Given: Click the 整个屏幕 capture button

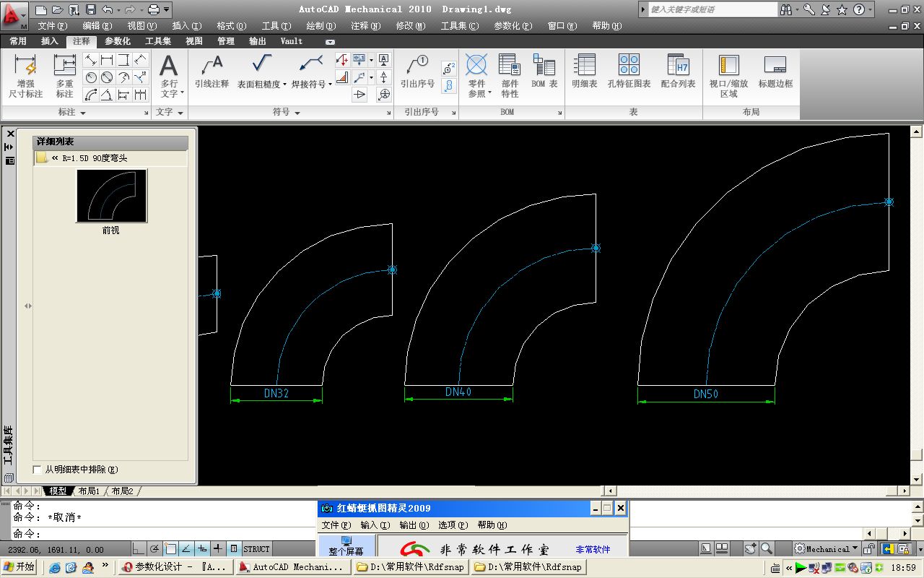Looking at the screenshot, I should pyautogui.click(x=346, y=545).
